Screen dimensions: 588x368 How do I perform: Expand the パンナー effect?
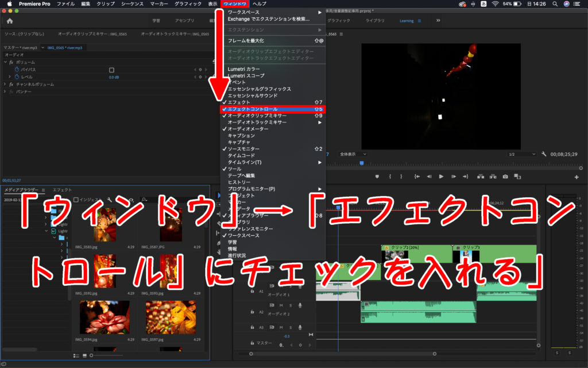coord(5,91)
